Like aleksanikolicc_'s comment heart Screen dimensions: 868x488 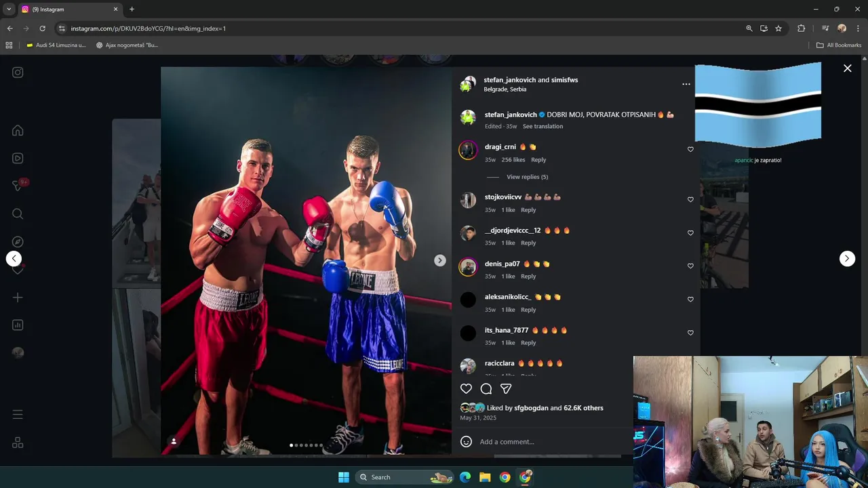coord(690,299)
